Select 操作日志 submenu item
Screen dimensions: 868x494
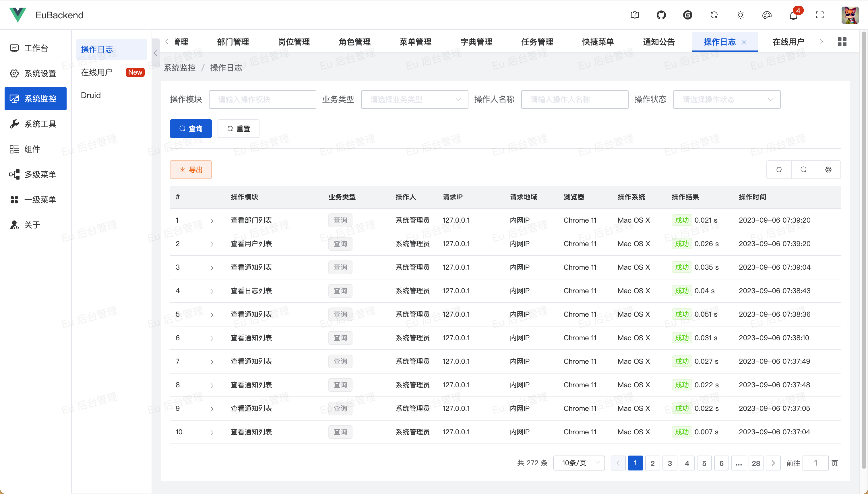click(111, 49)
